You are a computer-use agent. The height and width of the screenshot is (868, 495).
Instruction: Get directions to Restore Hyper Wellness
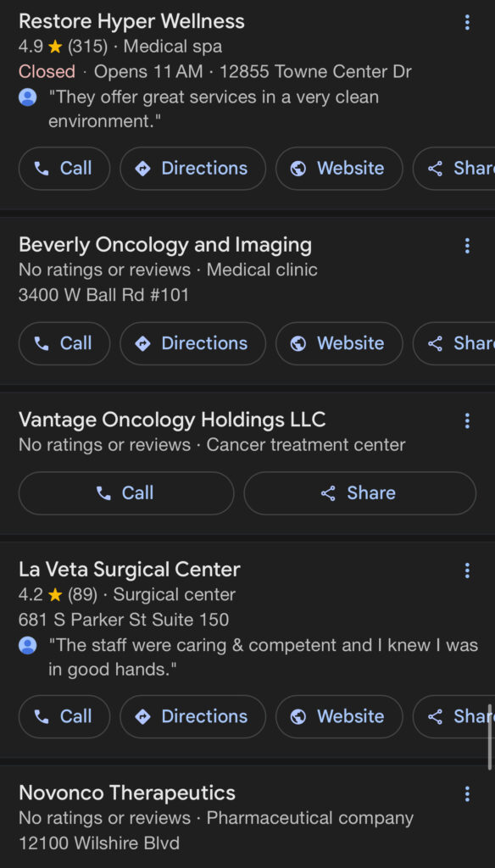(x=192, y=169)
